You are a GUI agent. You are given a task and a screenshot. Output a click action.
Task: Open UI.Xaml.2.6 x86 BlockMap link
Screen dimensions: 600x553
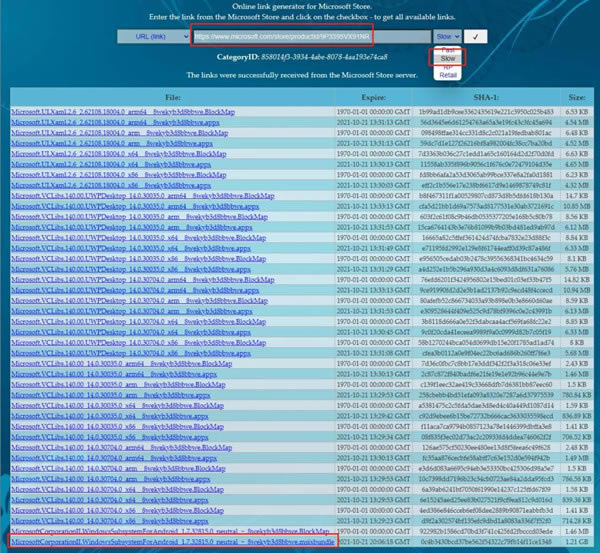119,175
